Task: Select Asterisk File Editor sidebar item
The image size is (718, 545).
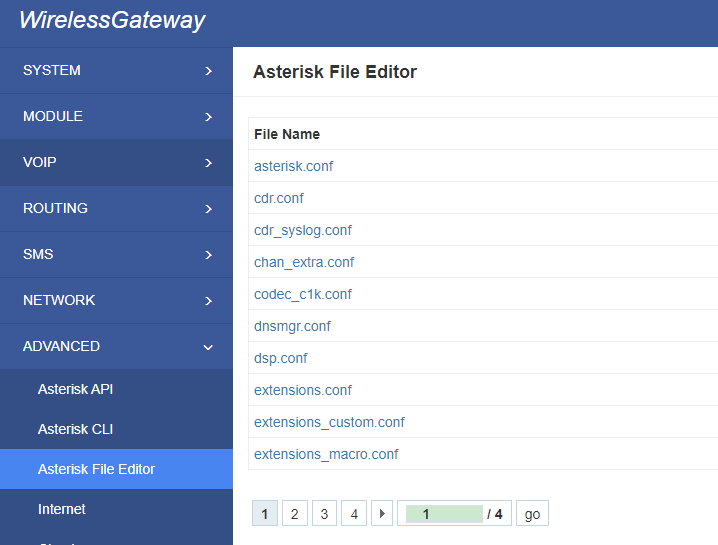Action: pos(116,469)
